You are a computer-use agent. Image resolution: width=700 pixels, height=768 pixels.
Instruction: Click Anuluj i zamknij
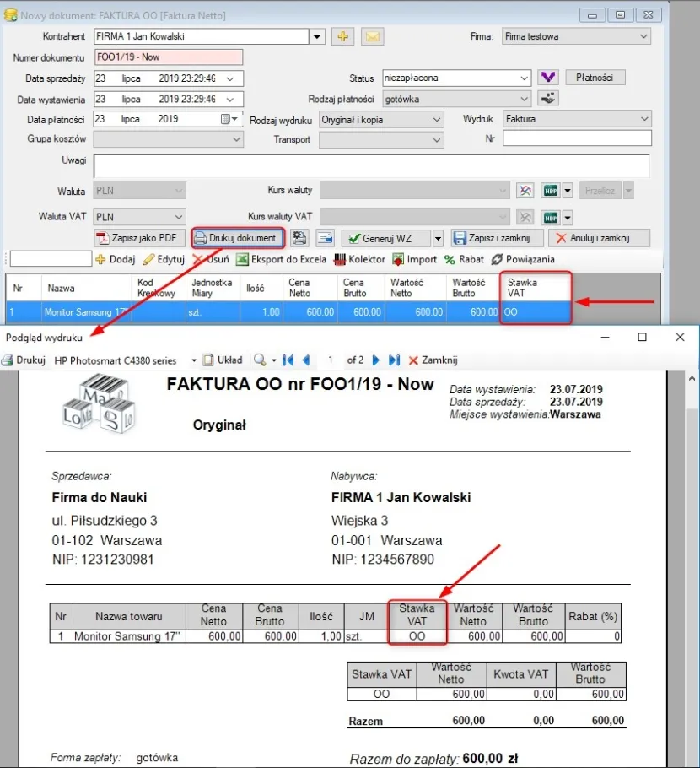599,237
